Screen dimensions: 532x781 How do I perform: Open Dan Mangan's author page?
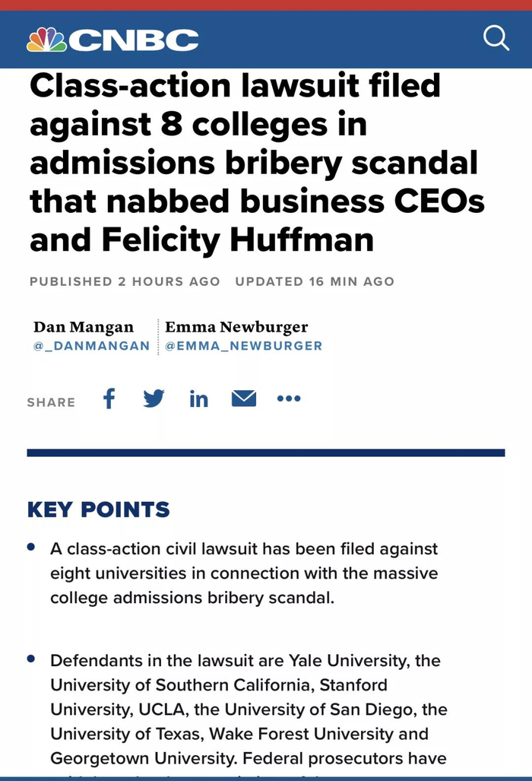click(x=84, y=327)
